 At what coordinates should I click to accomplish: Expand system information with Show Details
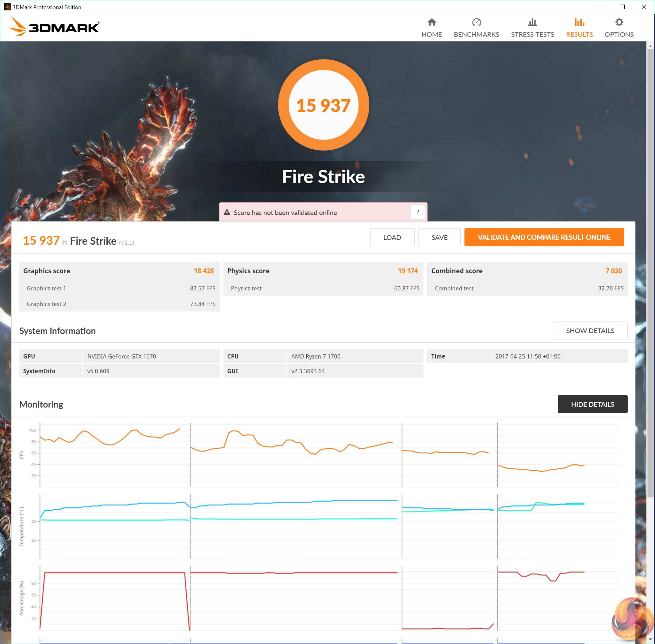click(x=590, y=331)
